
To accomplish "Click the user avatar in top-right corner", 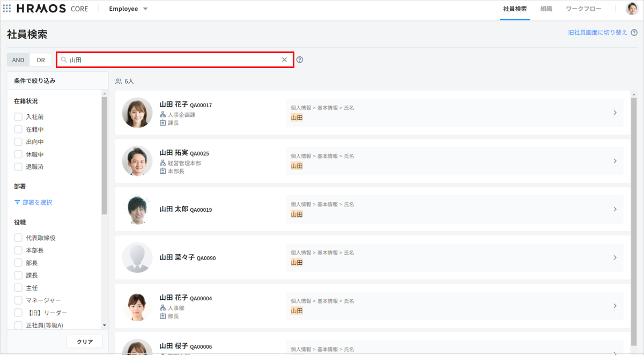I will tap(632, 9).
